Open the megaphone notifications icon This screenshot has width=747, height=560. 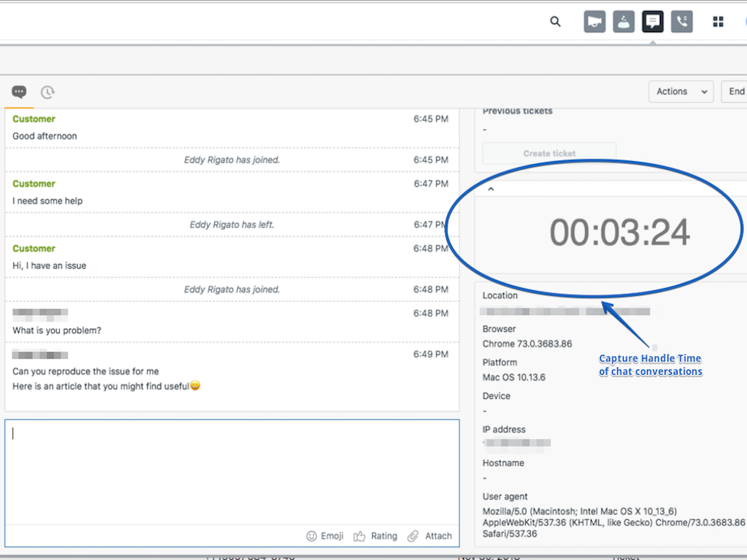coord(595,22)
